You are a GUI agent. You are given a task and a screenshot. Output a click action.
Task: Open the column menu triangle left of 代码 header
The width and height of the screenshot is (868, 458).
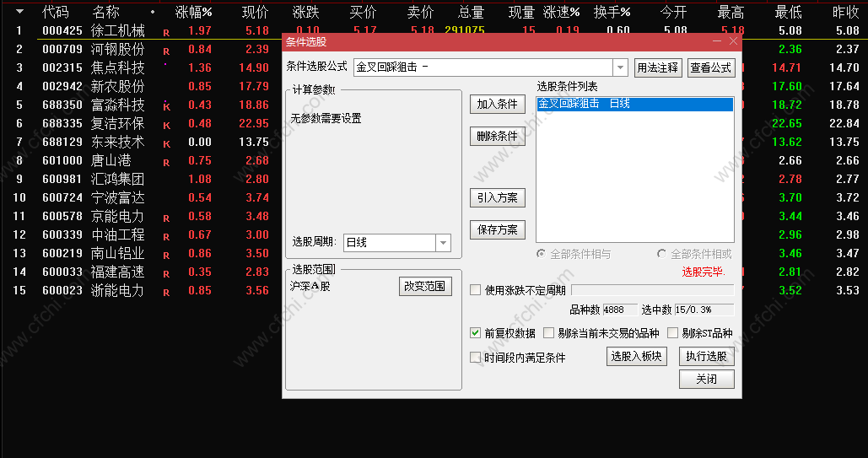pos(19,11)
